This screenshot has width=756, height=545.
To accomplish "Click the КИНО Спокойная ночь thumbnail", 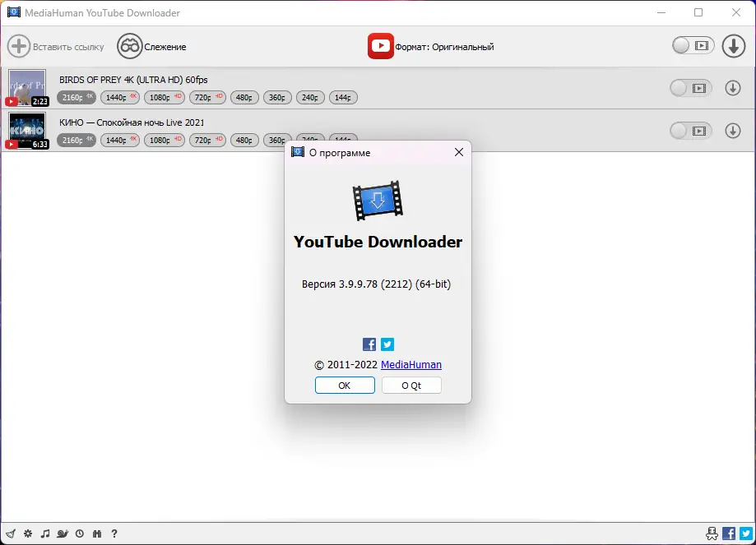I will coord(27,131).
